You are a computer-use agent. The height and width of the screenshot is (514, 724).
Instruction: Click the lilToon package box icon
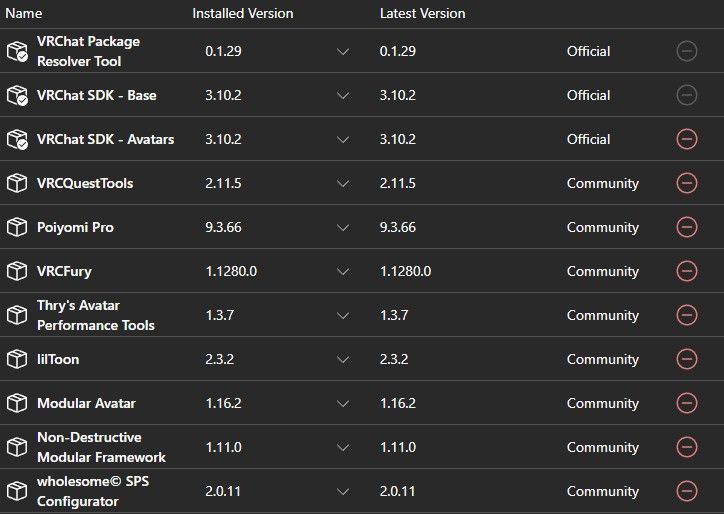pyautogui.click(x=17, y=359)
